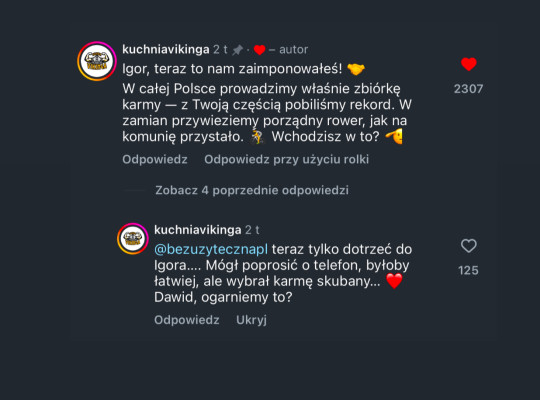Select the reply text mentioning Dawid

pyautogui.click(x=283, y=273)
